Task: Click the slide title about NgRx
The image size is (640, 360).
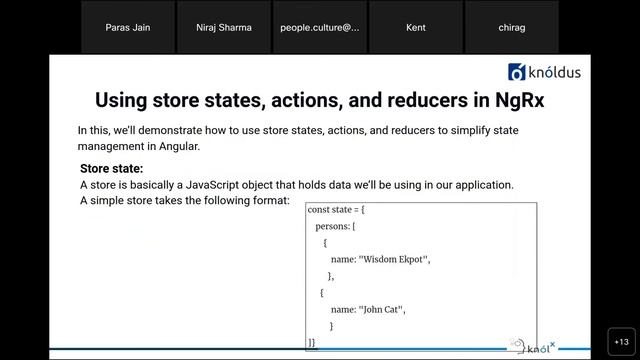Action: [320, 100]
